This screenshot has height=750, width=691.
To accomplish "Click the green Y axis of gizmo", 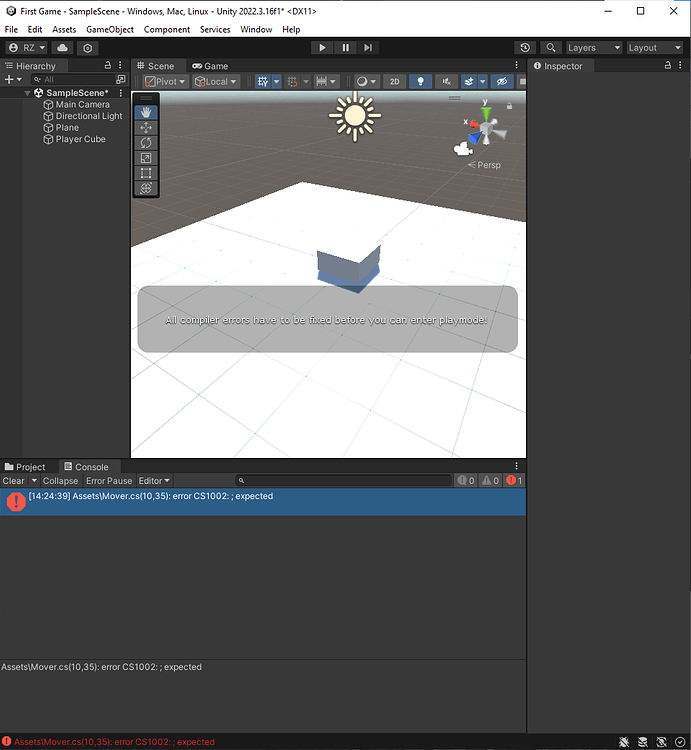I will pos(486,112).
